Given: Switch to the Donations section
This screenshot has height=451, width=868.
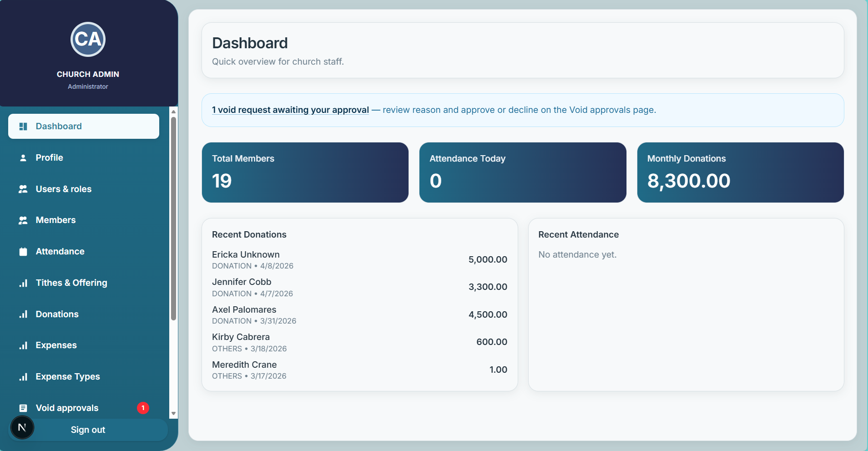Looking at the screenshot, I should coord(57,314).
